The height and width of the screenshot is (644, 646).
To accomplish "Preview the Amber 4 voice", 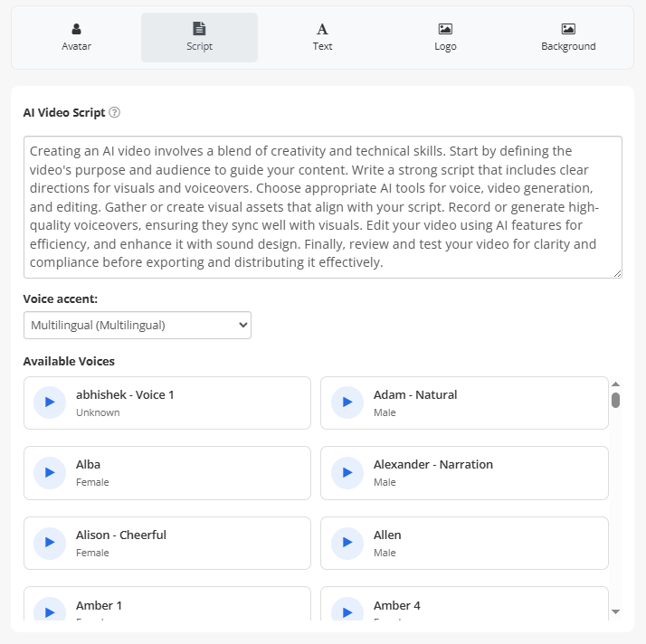I will pos(347,611).
